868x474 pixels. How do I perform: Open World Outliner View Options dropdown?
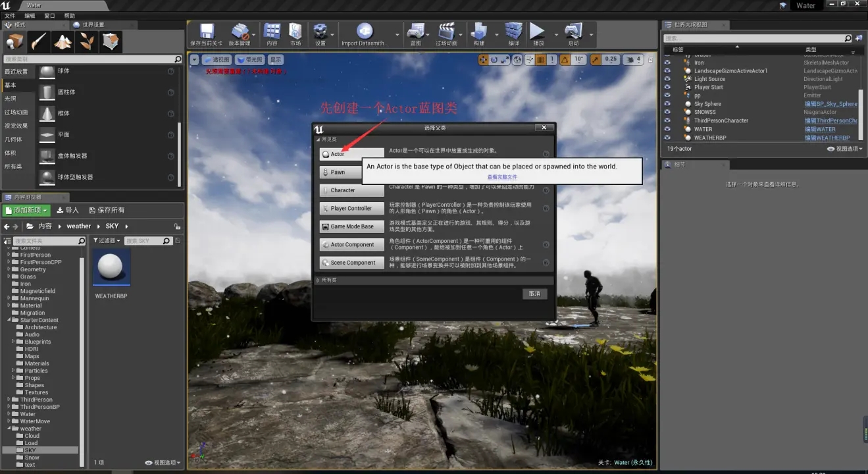click(844, 149)
